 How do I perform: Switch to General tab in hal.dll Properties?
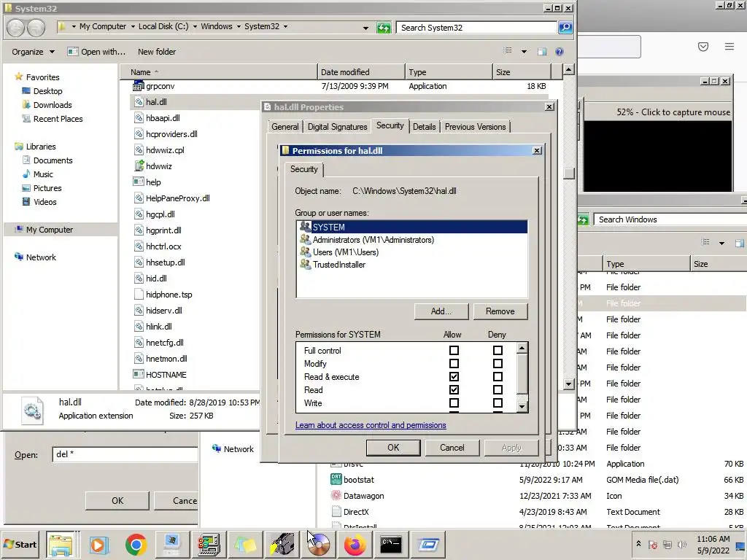point(285,127)
